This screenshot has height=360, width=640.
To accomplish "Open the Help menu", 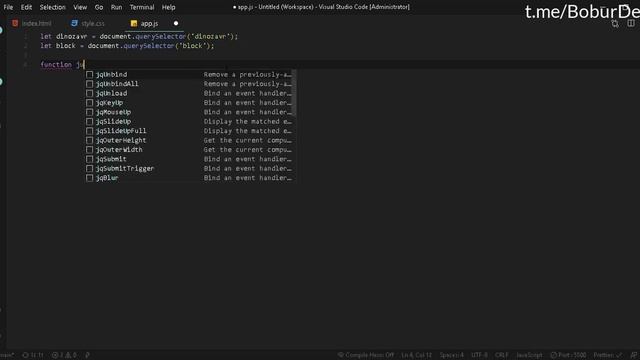I will [x=168, y=7].
